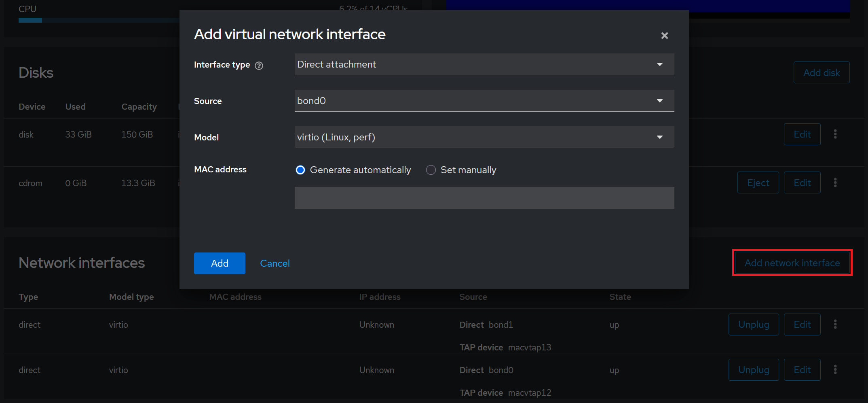Open kebab menu for disk row
The height and width of the screenshot is (403, 868).
click(x=835, y=134)
